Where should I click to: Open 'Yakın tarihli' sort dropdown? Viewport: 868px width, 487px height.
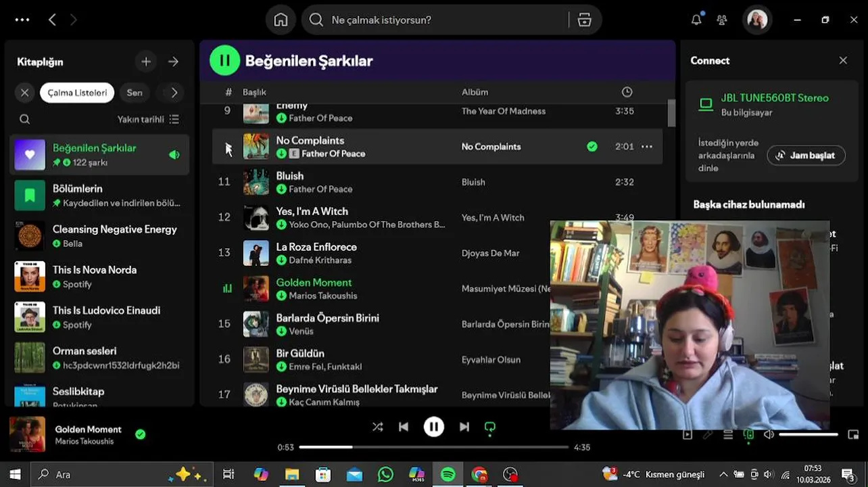coord(148,119)
